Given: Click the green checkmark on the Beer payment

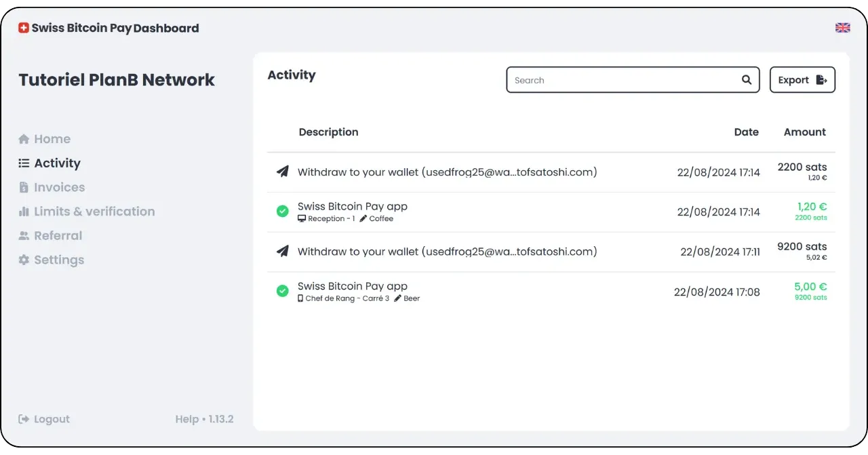Looking at the screenshot, I should click(x=283, y=291).
